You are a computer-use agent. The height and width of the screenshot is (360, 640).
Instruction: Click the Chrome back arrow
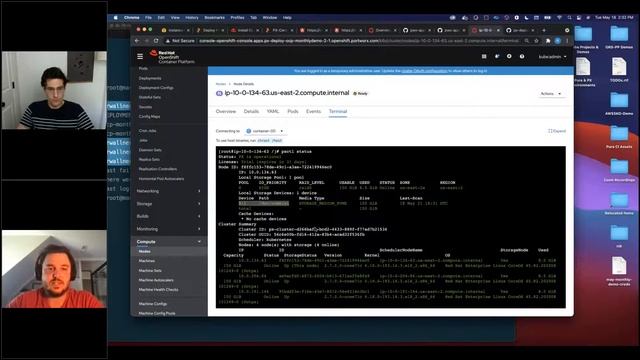(x=137, y=41)
